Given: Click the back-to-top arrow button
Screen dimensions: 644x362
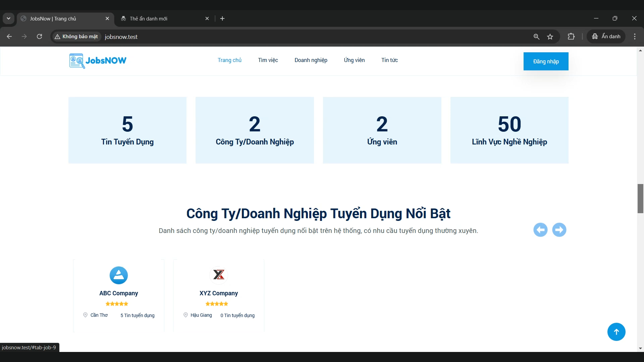Looking at the screenshot, I should tap(616, 332).
